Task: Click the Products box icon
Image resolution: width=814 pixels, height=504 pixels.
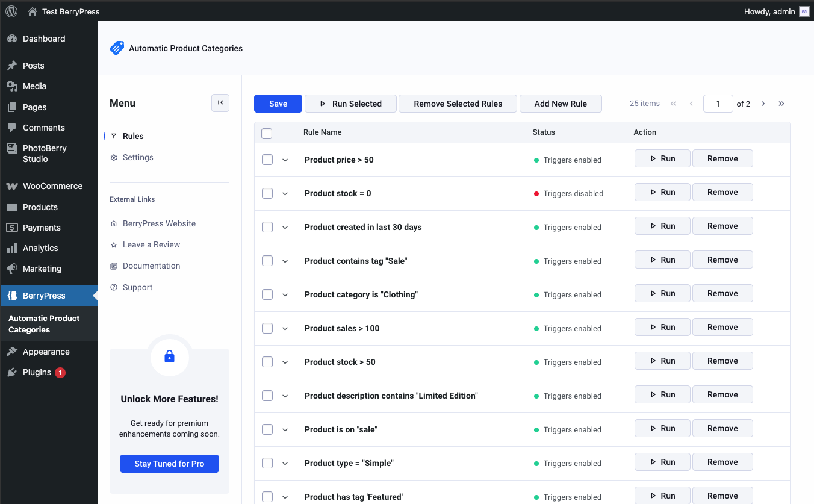Action: [x=12, y=207]
